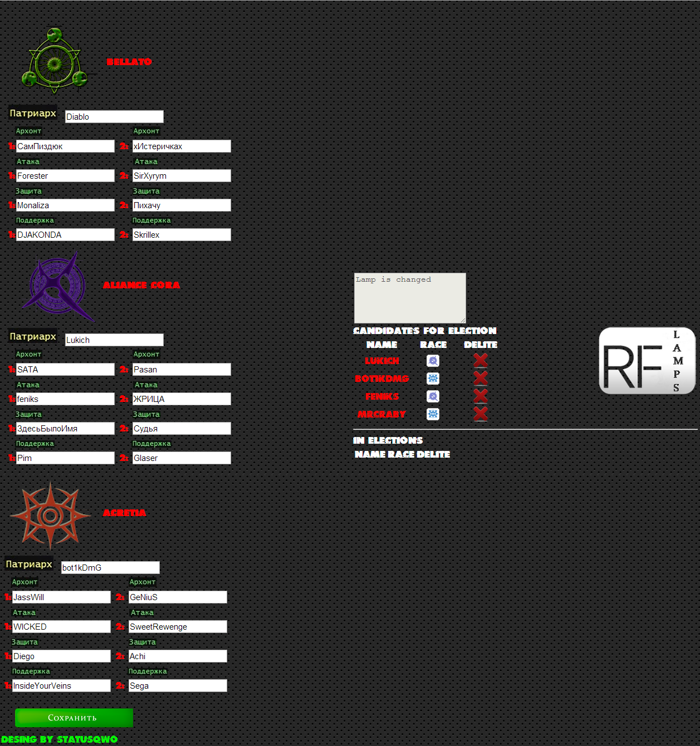Click the Bellato Патриарх label
Image resolution: width=700 pixels, height=746 pixels.
(33, 113)
